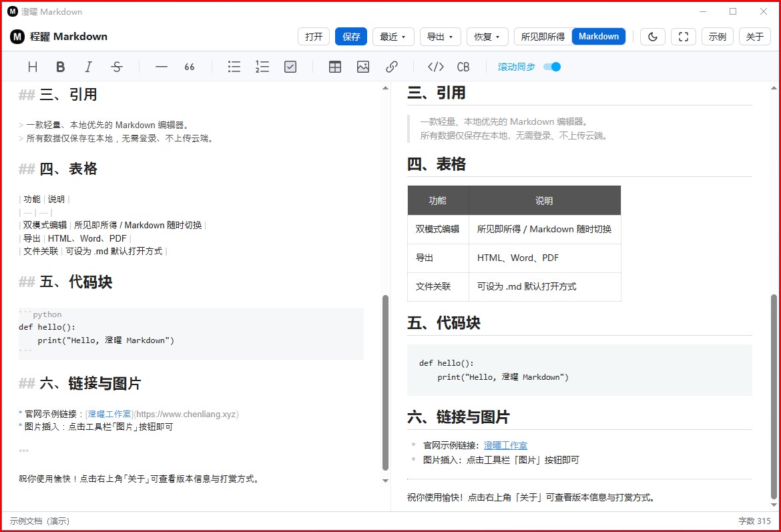Insert inline code
This screenshot has height=532, width=781.
tap(436, 67)
